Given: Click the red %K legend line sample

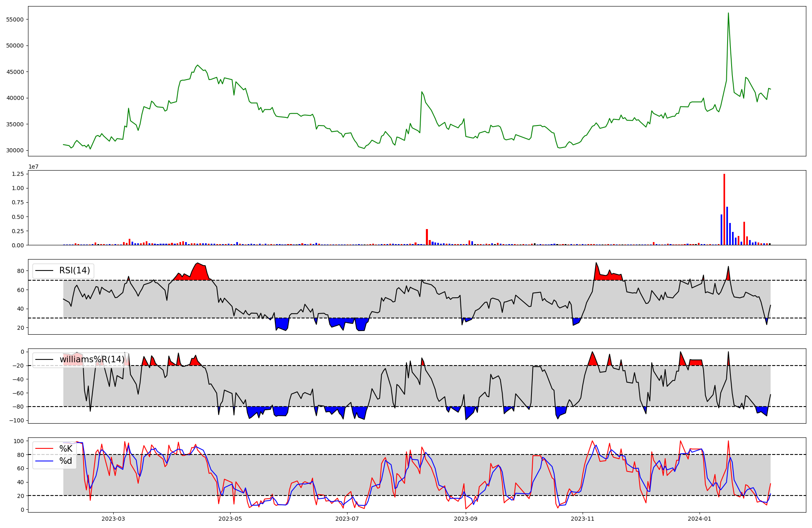Looking at the screenshot, I should [x=44, y=448].
